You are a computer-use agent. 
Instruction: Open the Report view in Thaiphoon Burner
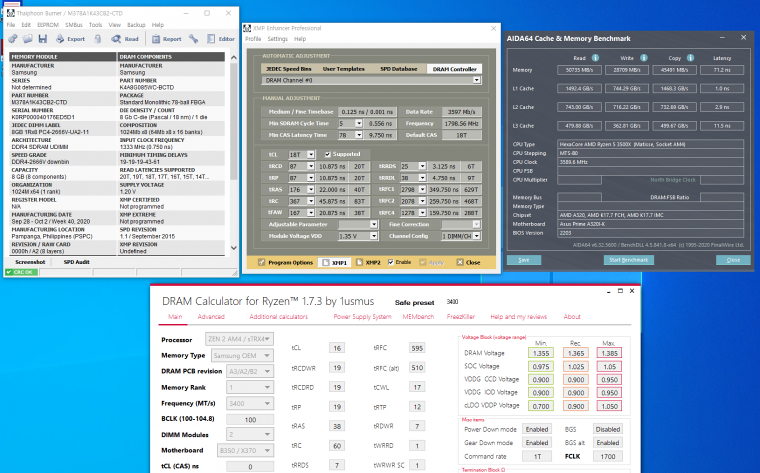click(x=166, y=39)
